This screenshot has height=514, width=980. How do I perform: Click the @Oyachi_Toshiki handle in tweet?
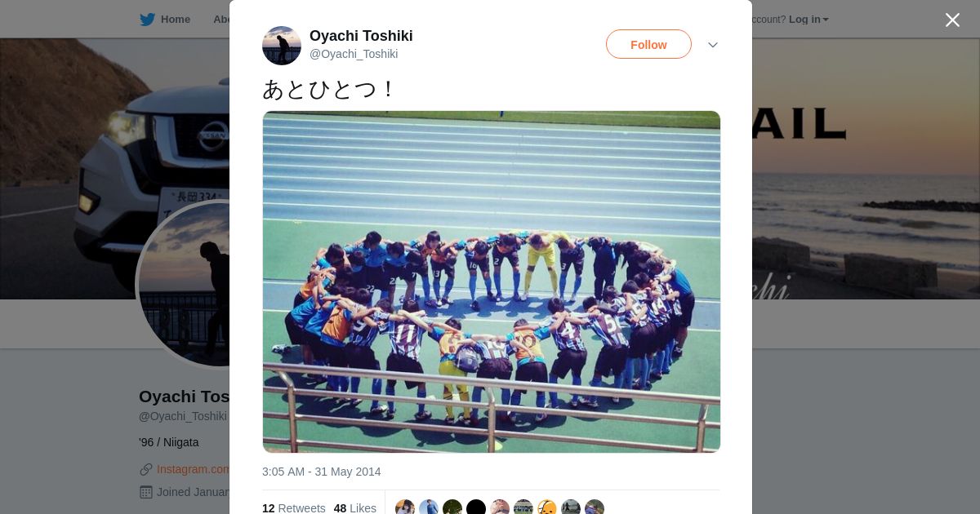click(354, 54)
